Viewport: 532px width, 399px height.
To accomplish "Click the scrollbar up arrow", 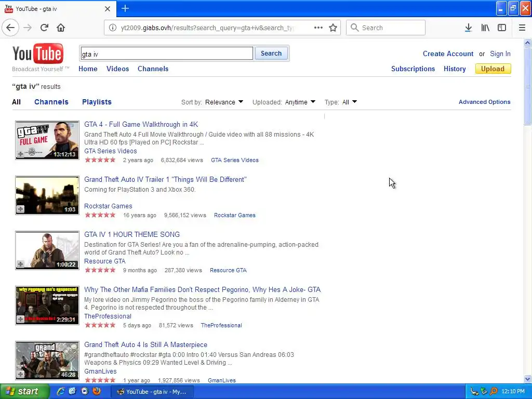I will (x=528, y=43).
